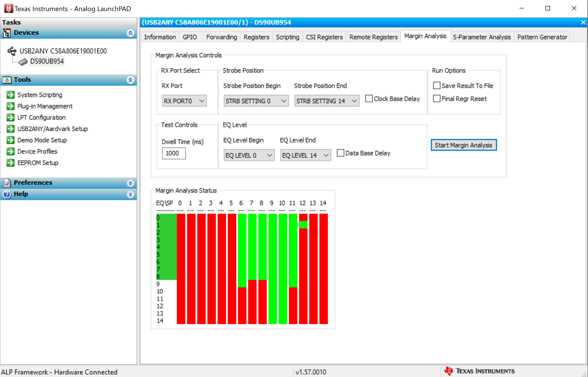Select the DS90UB954 device tree node
This screenshot has width=588, height=377.
click(x=47, y=61)
